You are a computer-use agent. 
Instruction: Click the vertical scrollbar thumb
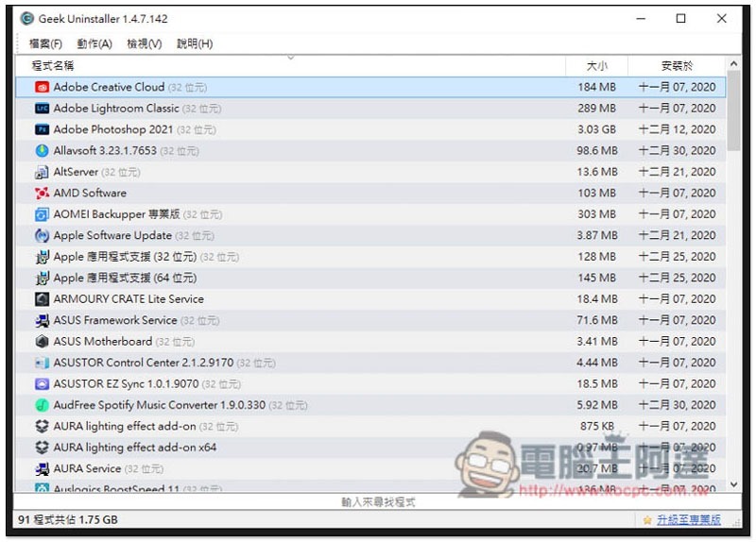tap(734, 110)
